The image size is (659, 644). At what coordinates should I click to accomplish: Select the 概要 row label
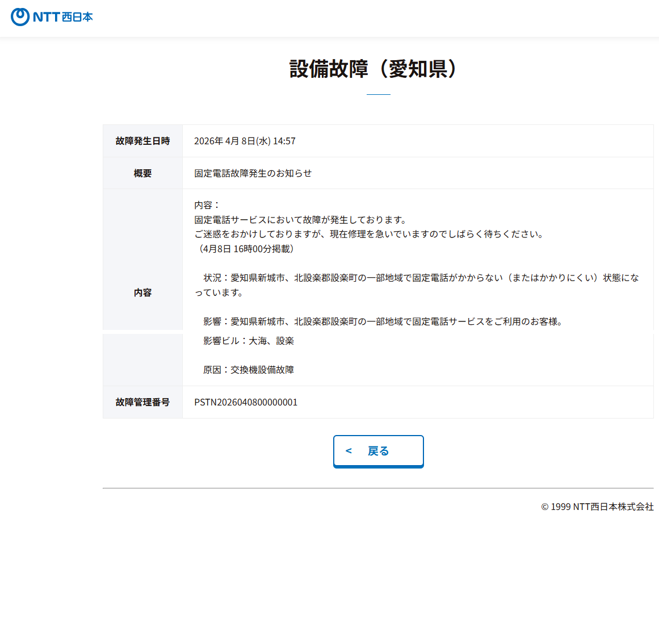click(142, 173)
